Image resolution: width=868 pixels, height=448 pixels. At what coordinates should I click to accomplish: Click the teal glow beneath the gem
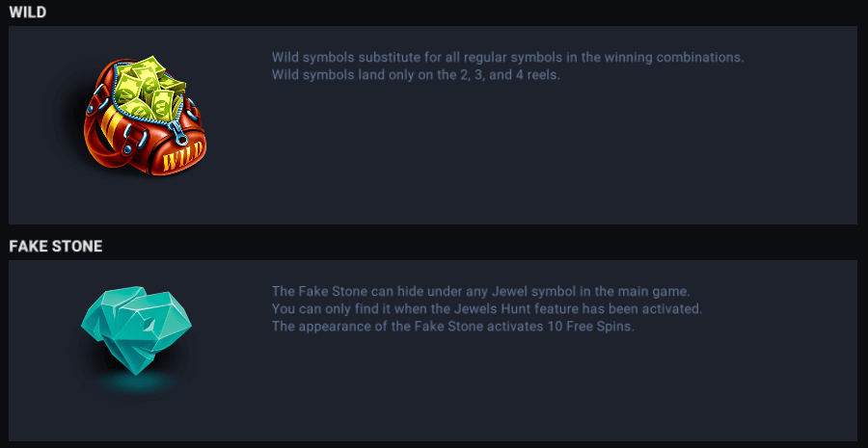(x=136, y=384)
